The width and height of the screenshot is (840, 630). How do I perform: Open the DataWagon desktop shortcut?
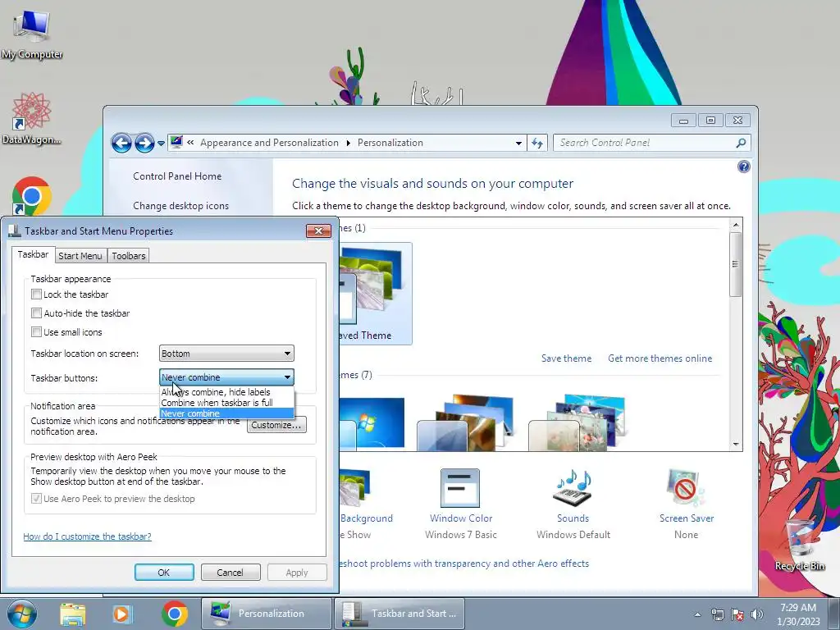(x=31, y=119)
